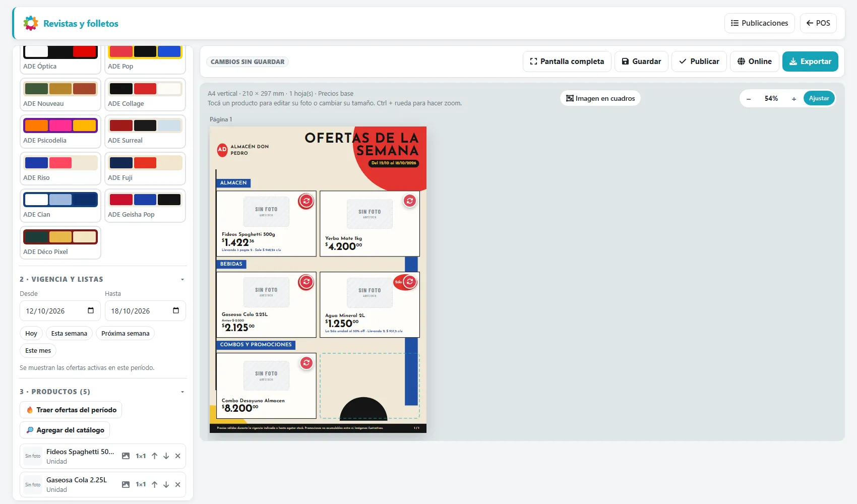Image resolution: width=857 pixels, height=504 pixels.
Task: Zoom in with the plus button
Action: tap(794, 99)
